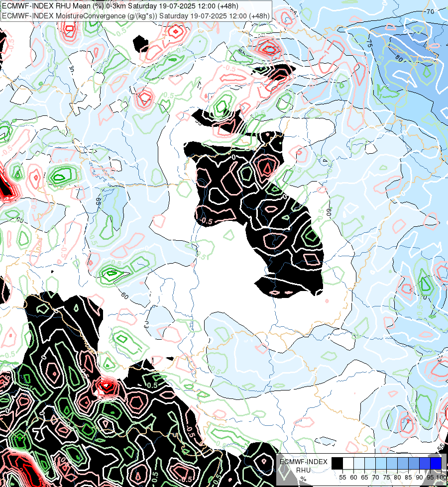Click the legend tick value 75
This screenshot has height=487, width=448.
click(x=386, y=478)
